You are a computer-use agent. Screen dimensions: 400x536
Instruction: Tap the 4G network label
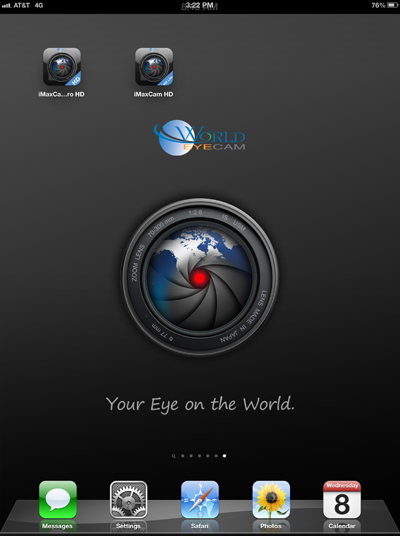click(39, 5)
